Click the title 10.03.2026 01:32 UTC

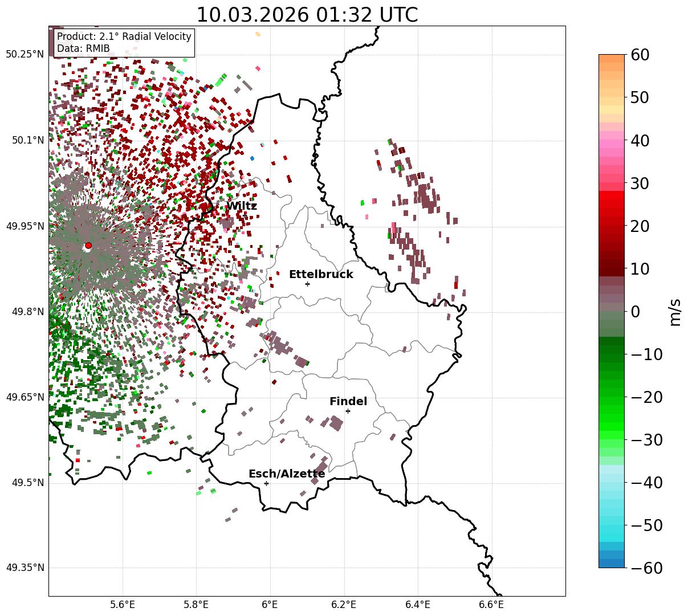[x=307, y=15]
